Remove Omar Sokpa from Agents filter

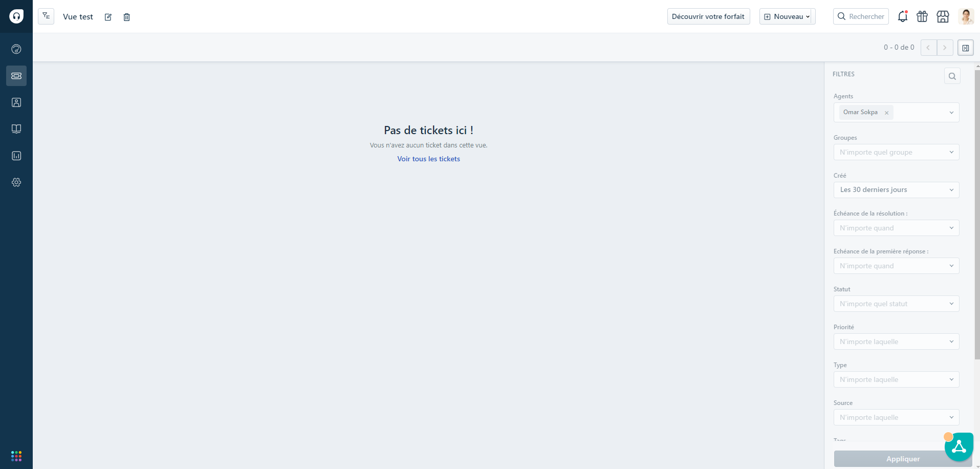coord(886,113)
